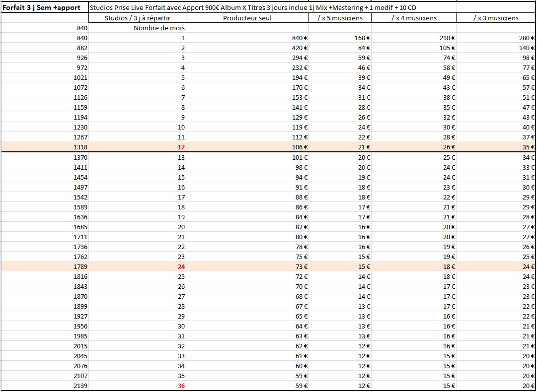Select the "Studios Prise Live Forfait" description cell

click(252, 8)
